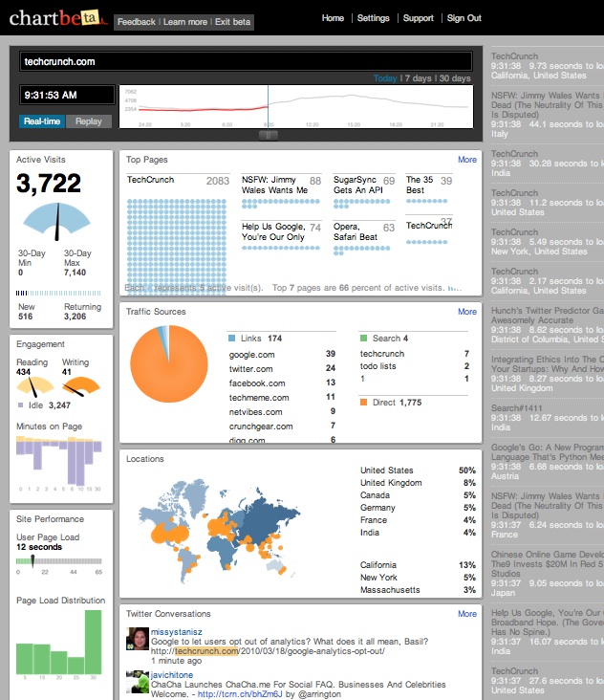Click the world map in Locations
Viewport: 604px width, 700px height.
click(220, 532)
